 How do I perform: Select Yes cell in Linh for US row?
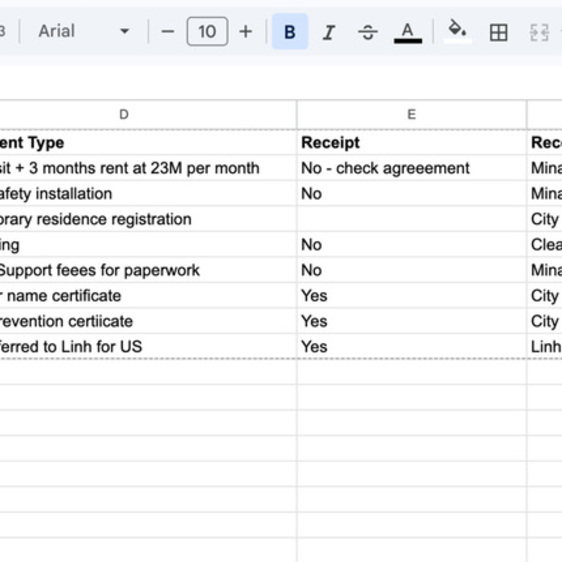point(412,346)
